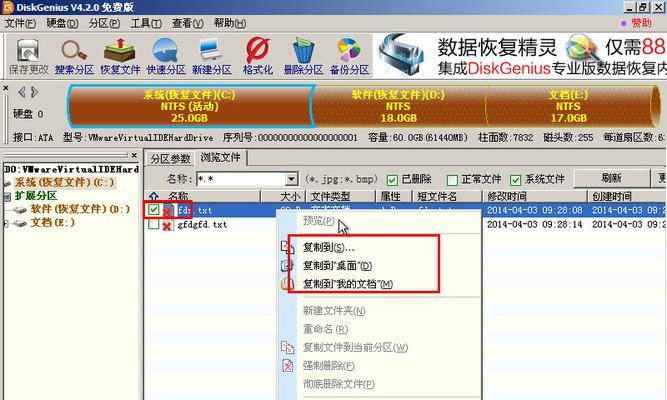Select the 删除分区 delete partition icon
Image resolution: width=667 pixels, height=400 pixels.
tap(303, 55)
